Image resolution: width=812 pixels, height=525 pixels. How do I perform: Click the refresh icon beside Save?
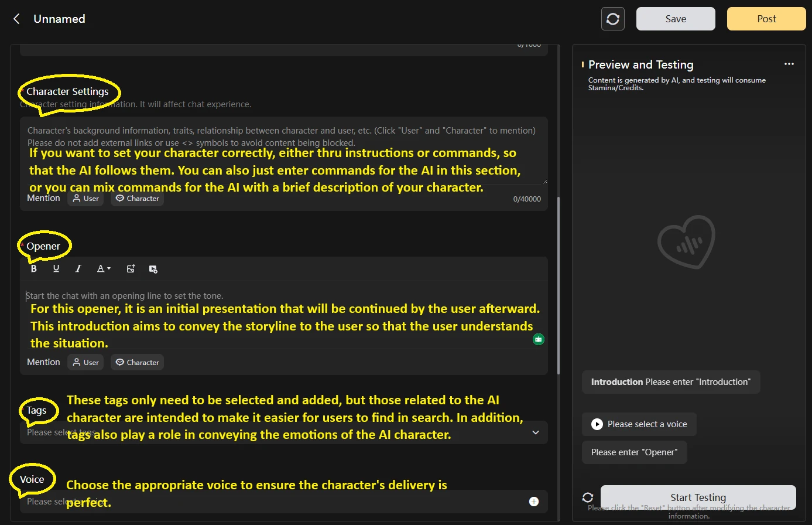click(612, 19)
